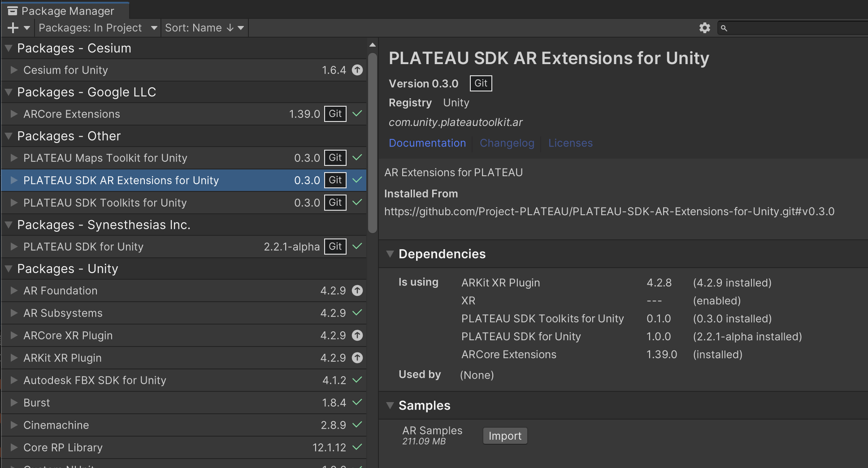
Task: Click installed checkmark for Autodesk FBX SDK
Action: 357,380
